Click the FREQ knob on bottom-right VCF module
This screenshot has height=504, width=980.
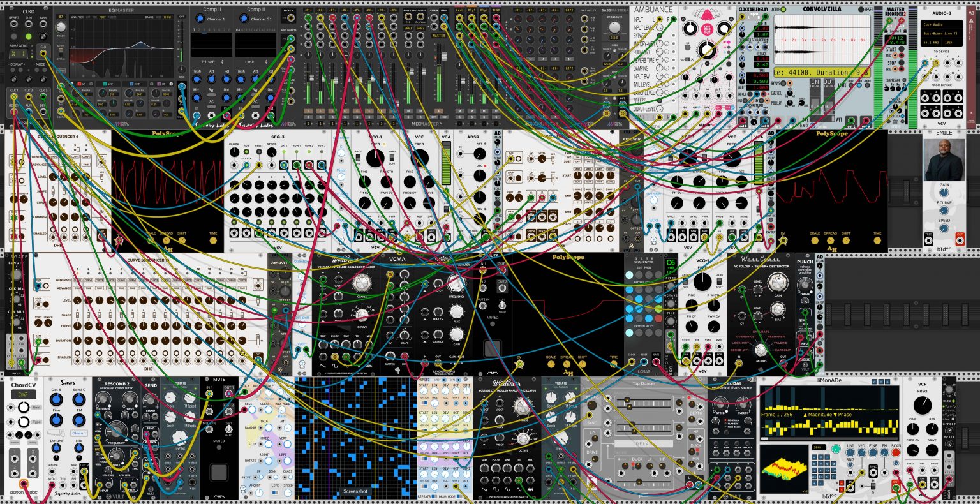(x=922, y=406)
